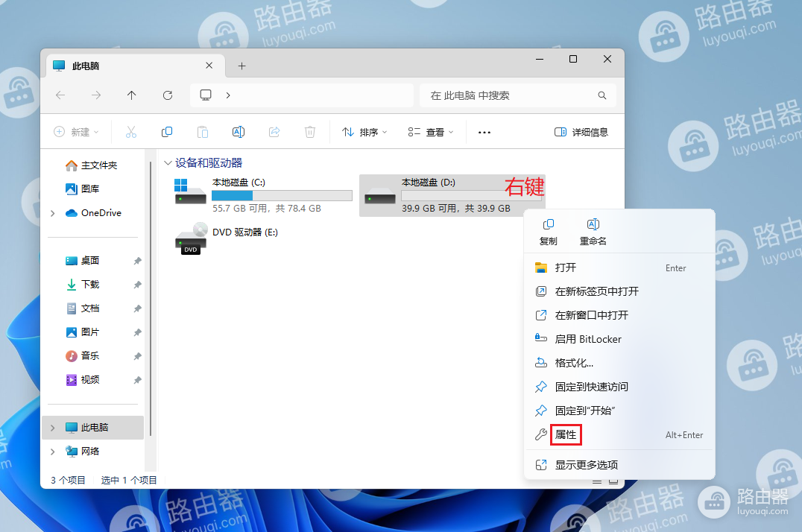This screenshot has height=532, width=802.
Task: Click 显示更多选项 in context menu
Action: (619, 465)
